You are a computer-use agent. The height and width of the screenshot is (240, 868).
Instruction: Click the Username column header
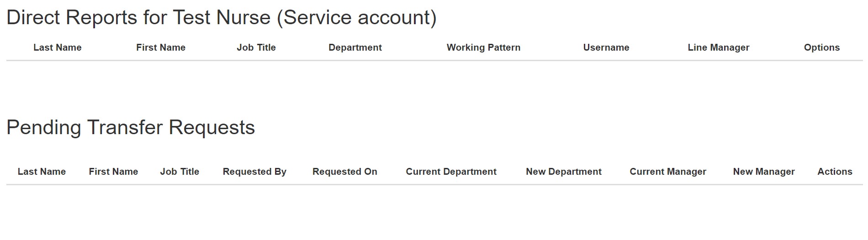tap(606, 47)
